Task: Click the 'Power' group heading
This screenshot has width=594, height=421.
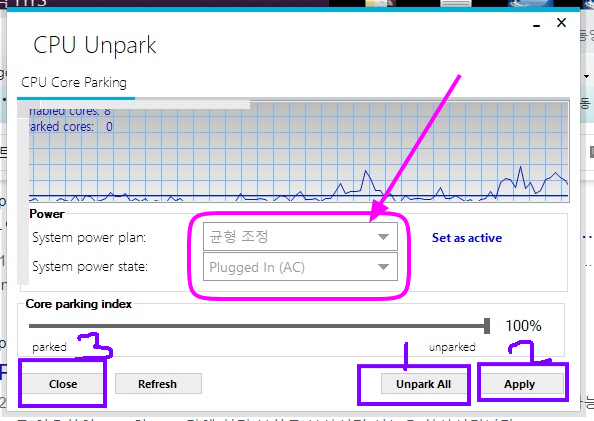Action: coord(47,214)
